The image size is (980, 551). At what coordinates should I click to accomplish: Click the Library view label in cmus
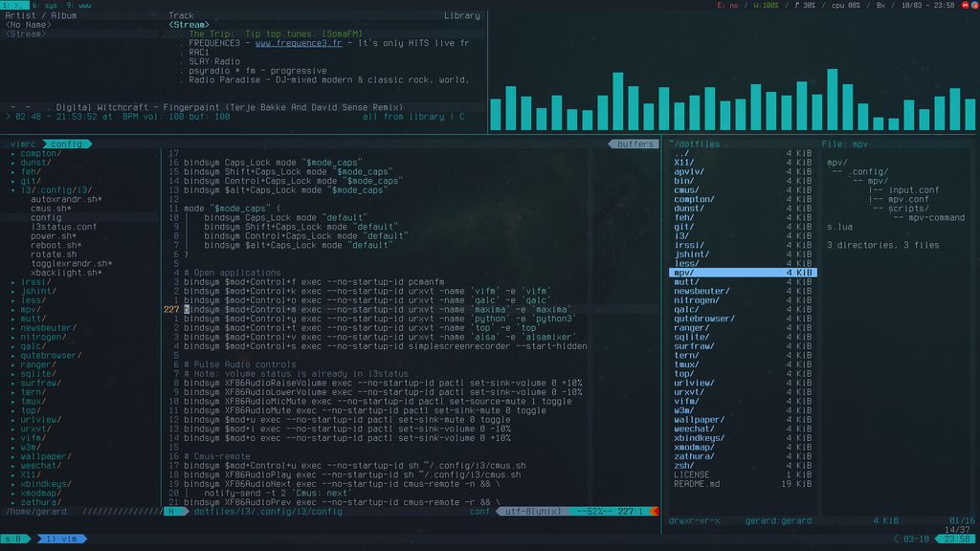(x=462, y=15)
